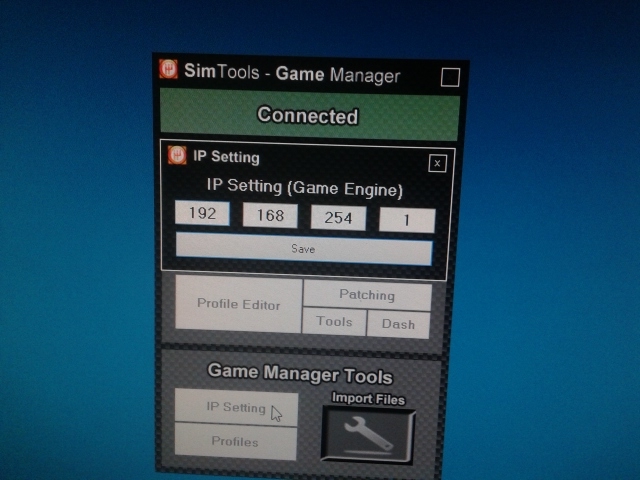The width and height of the screenshot is (640, 480).
Task: Open the Dash button
Action: (x=398, y=324)
